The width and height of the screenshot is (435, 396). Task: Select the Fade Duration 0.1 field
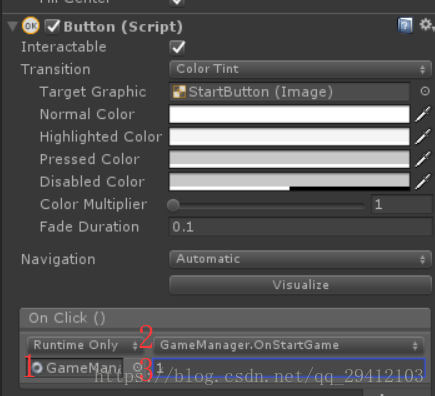[x=301, y=227]
